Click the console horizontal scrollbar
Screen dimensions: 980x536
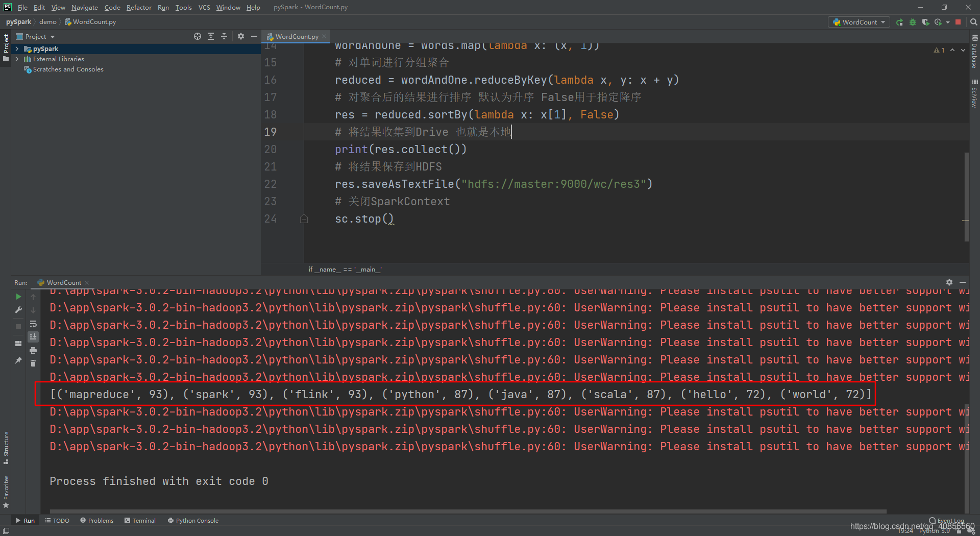click(468, 511)
